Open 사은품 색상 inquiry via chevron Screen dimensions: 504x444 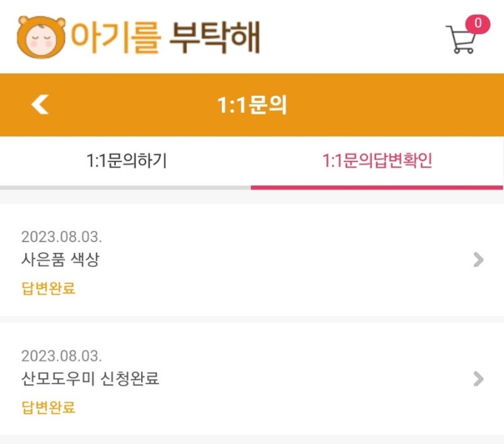tap(478, 260)
